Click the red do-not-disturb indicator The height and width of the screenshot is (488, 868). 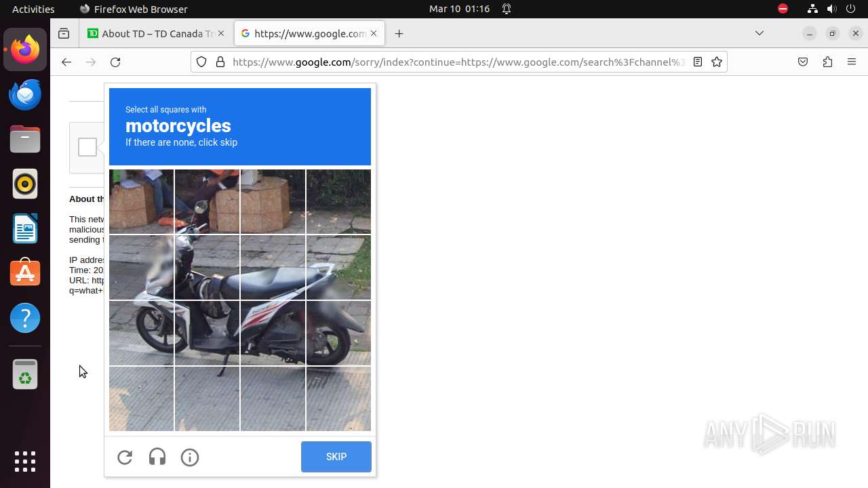coord(783,9)
